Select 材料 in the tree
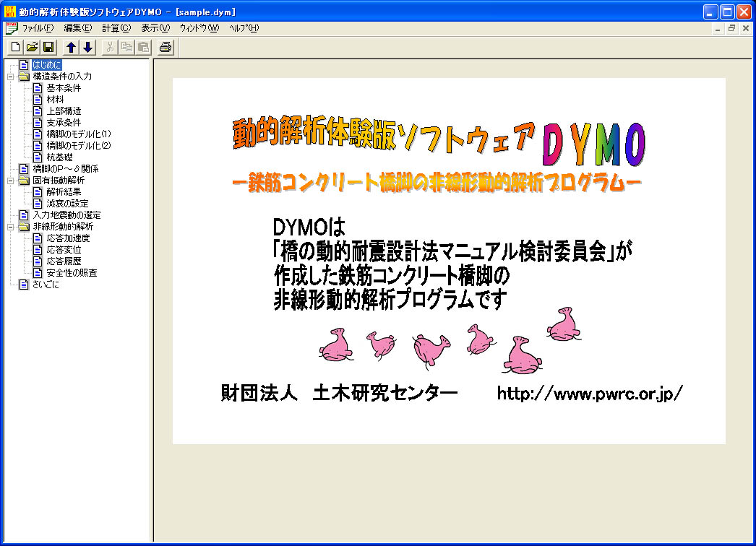This screenshot has width=756, height=546. (55, 99)
